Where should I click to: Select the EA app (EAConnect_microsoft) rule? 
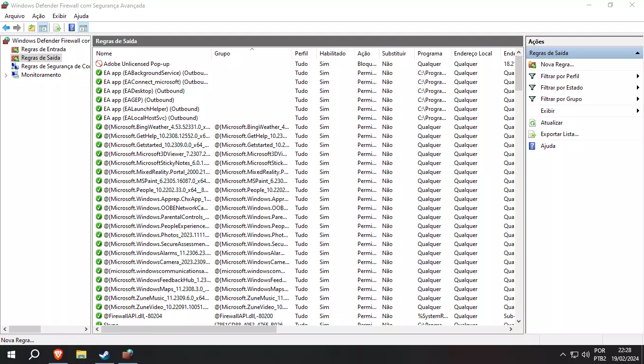click(x=156, y=82)
